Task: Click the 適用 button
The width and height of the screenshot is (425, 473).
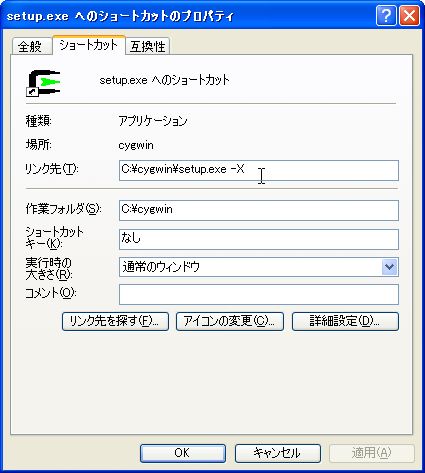Action: coord(372,453)
